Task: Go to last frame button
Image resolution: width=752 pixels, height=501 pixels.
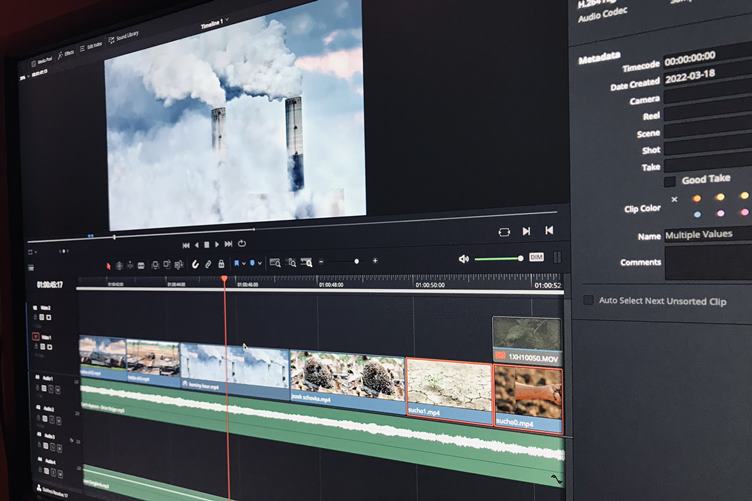Action: click(228, 244)
